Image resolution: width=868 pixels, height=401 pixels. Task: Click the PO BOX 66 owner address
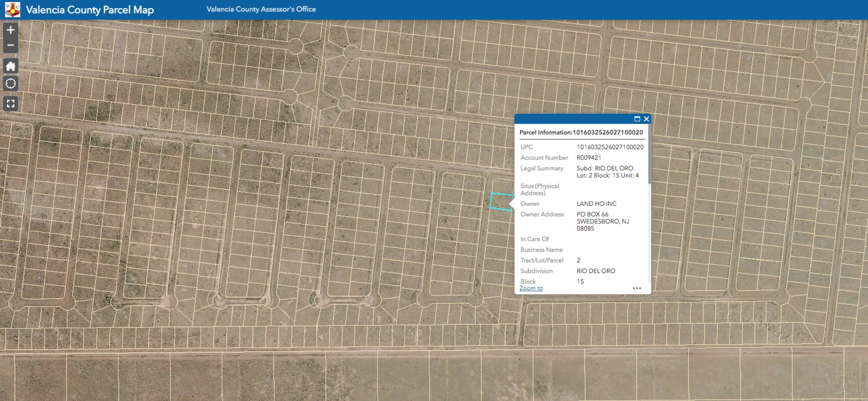coord(603,221)
